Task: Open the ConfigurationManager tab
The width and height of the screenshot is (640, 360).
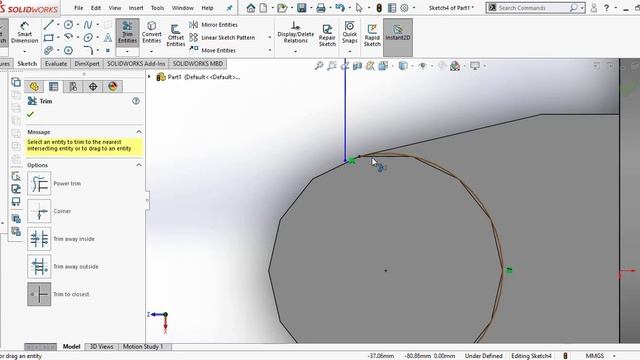Action: [73, 87]
